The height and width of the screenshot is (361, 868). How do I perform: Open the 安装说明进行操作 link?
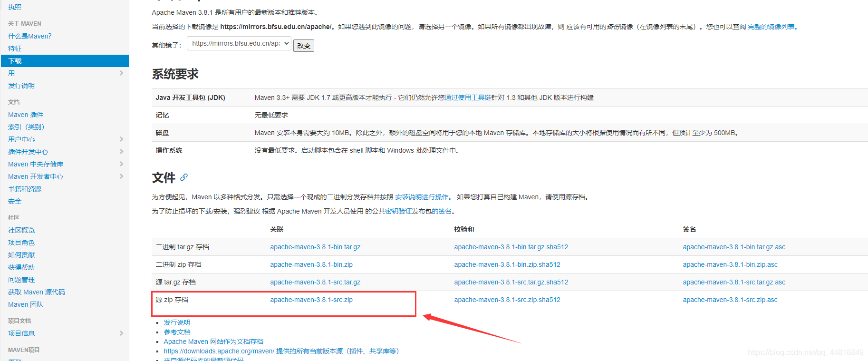point(422,197)
